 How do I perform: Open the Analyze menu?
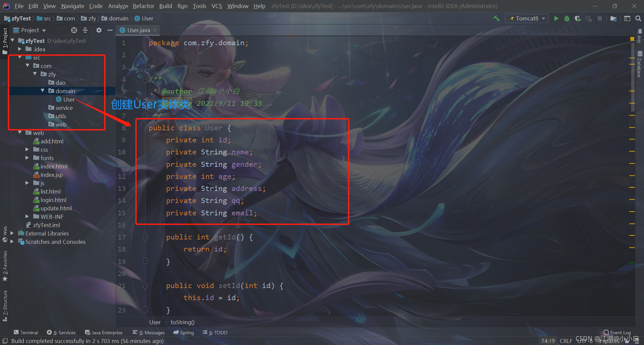tap(118, 6)
